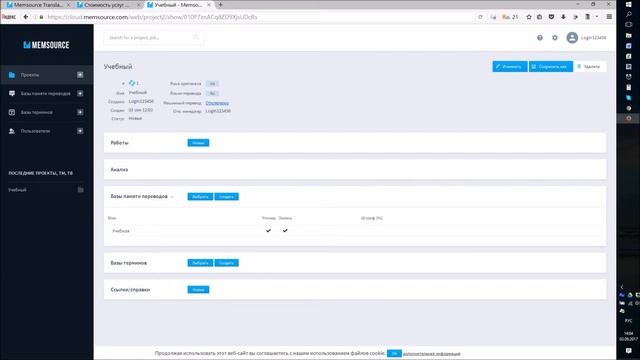This screenshot has height=360, width=640.
Task: Click the Учебная translation memory row
Action: click(355, 231)
